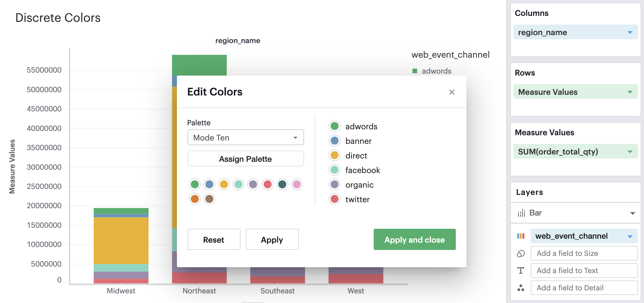Choose the pink palette swatch
The image size is (644, 303).
coord(297,184)
